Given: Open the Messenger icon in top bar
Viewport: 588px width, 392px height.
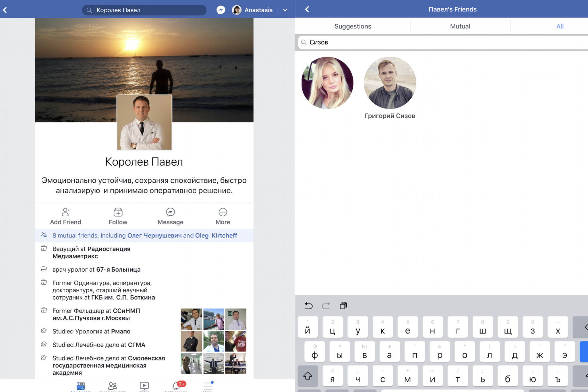Looking at the screenshot, I should click(x=220, y=10).
